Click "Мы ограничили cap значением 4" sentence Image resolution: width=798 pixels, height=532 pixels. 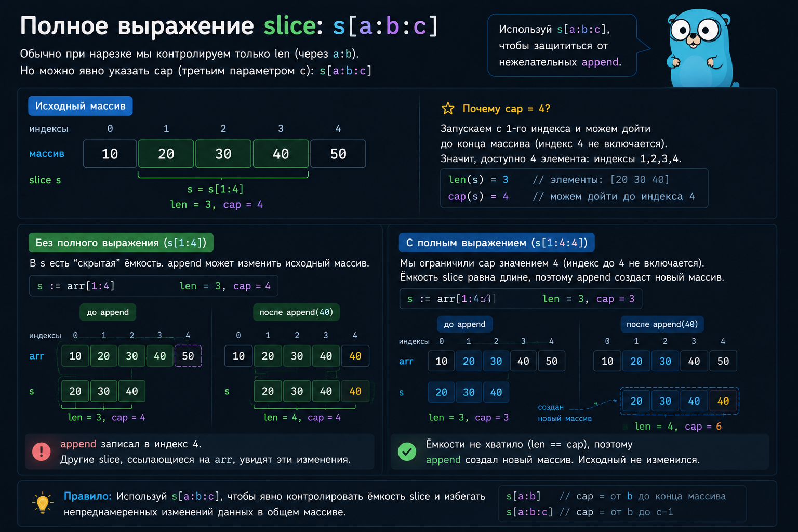(x=552, y=263)
